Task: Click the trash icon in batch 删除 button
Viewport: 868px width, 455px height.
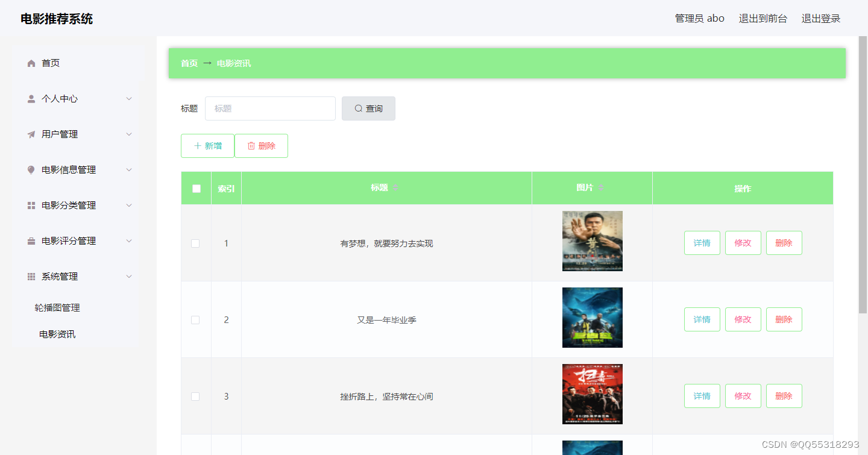Action: 251,146
